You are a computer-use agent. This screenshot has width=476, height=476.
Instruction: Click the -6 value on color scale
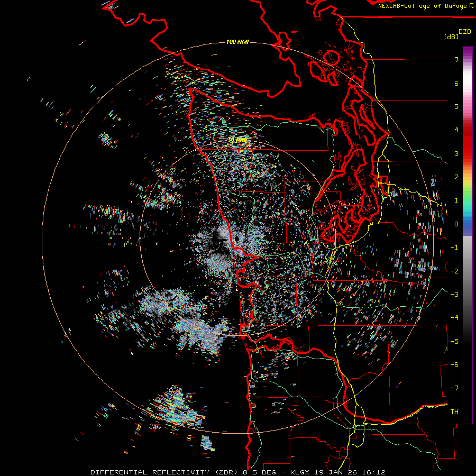454,365
